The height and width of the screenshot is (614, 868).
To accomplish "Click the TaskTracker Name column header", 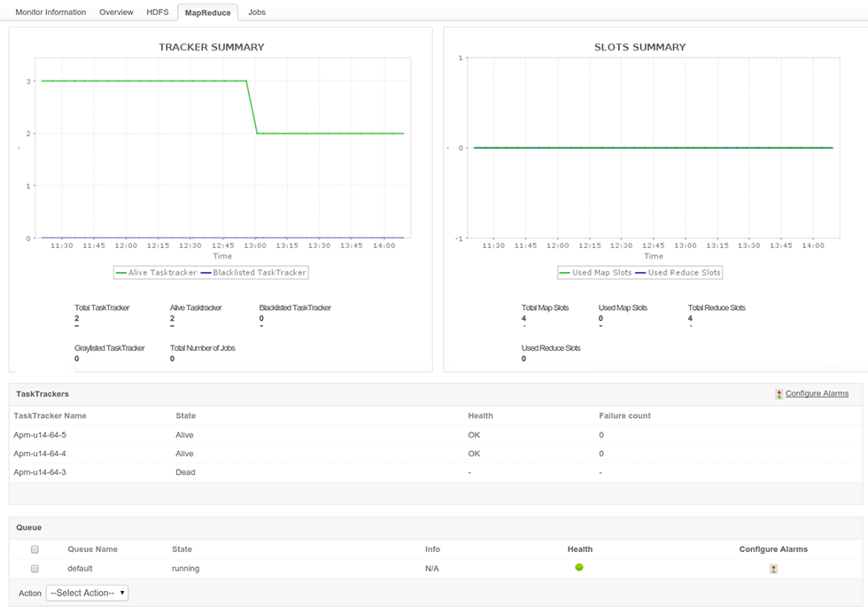I will tap(50, 416).
